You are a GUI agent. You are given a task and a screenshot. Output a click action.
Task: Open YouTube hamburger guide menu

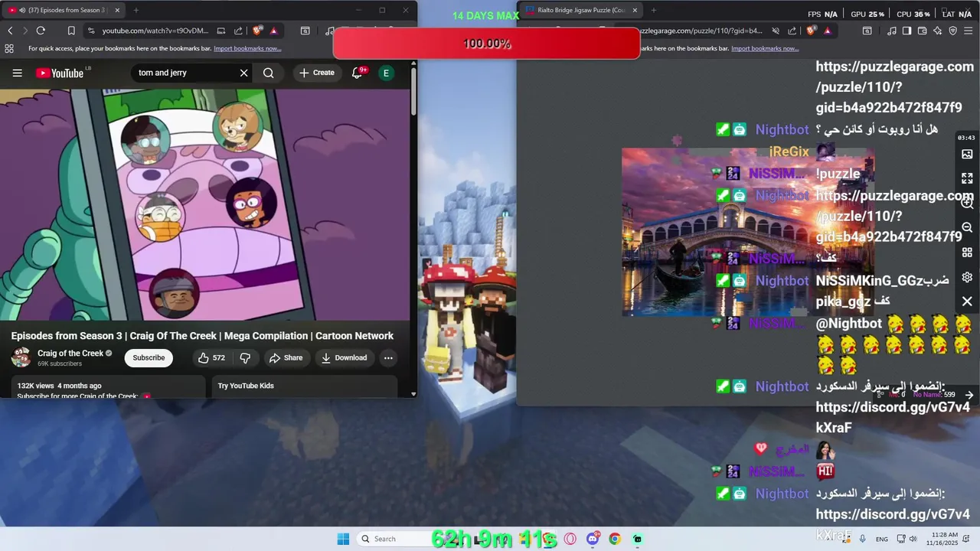(17, 73)
